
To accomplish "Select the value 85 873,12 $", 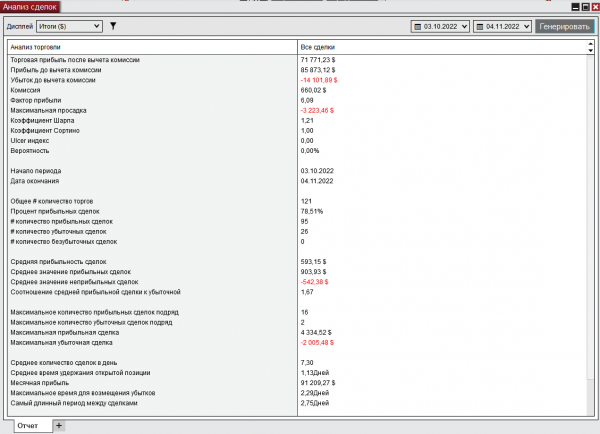I will pos(318,70).
